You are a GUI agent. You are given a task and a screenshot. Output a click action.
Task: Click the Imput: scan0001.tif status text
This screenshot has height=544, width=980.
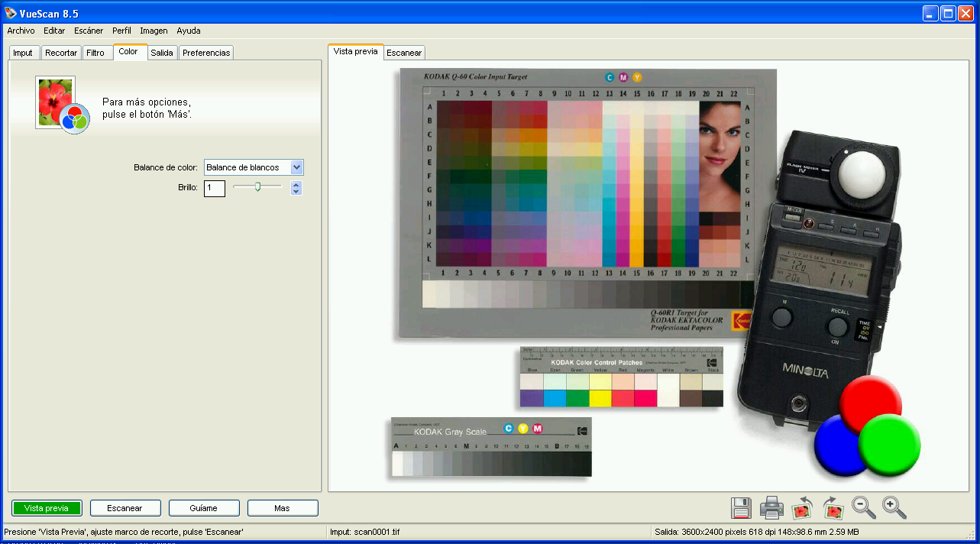click(365, 532)
